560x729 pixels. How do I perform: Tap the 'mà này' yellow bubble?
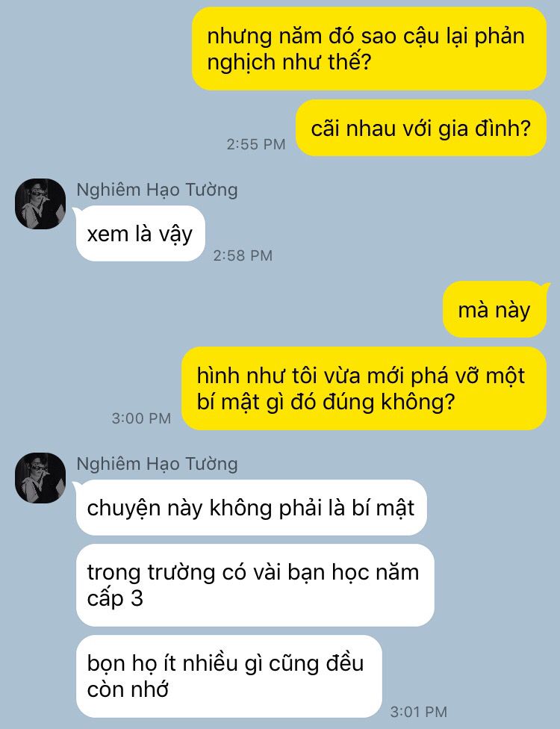(x=494, y=309)
